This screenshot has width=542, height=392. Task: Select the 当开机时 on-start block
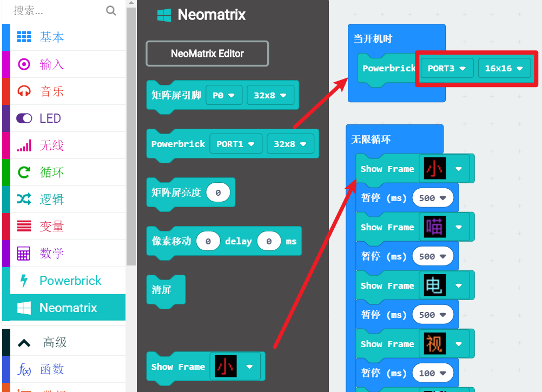[x=373, y=39]
